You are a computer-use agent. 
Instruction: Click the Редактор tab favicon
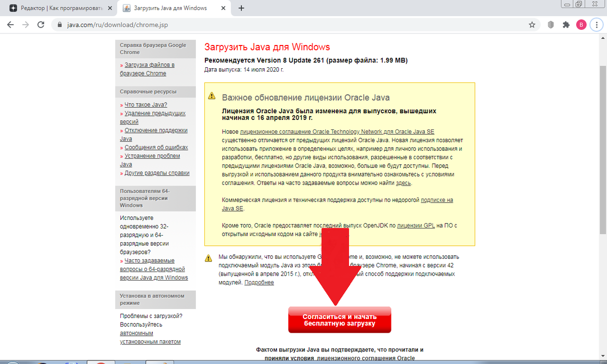click(13, 9)
